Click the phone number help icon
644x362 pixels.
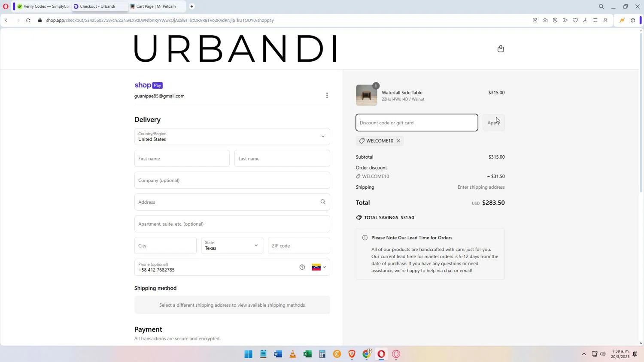(302, 267)
